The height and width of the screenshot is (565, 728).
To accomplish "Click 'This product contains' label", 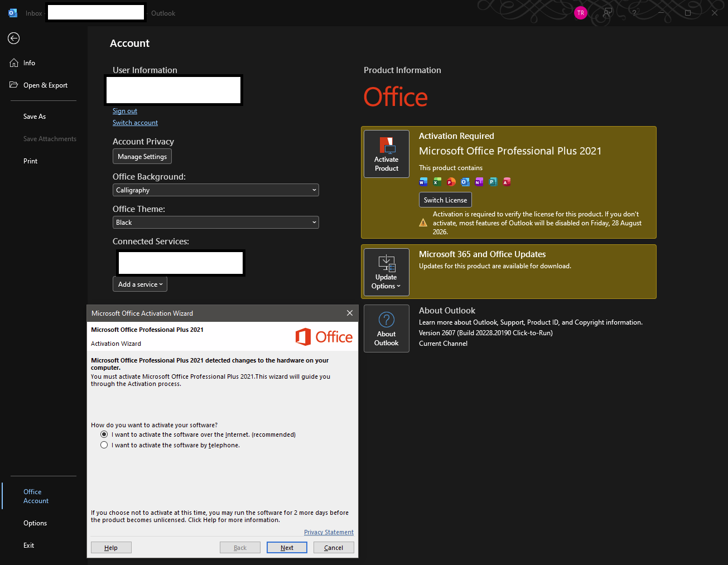I will pos(451,168).
